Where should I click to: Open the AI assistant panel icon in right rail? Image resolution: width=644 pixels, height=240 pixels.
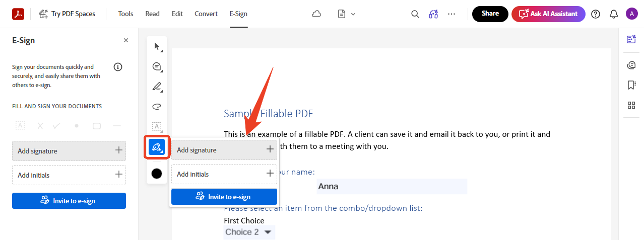click(x=631, y=39)
